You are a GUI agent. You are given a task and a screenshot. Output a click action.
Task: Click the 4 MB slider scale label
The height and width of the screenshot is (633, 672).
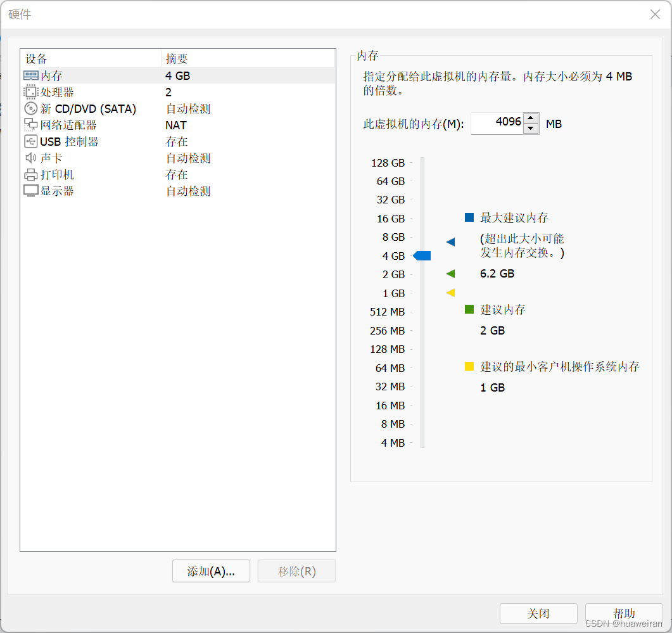pyautogui.click(x=393, y=442)
